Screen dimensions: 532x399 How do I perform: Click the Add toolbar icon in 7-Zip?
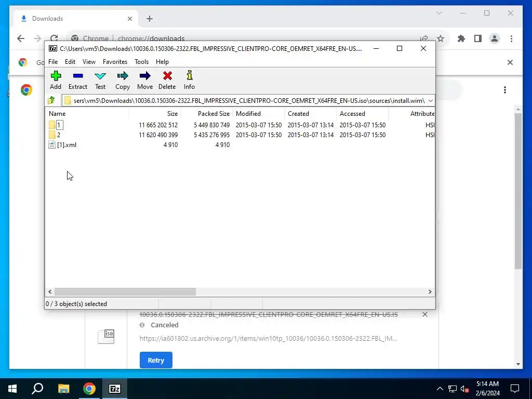pyautogui.click(x=56, y=80)
